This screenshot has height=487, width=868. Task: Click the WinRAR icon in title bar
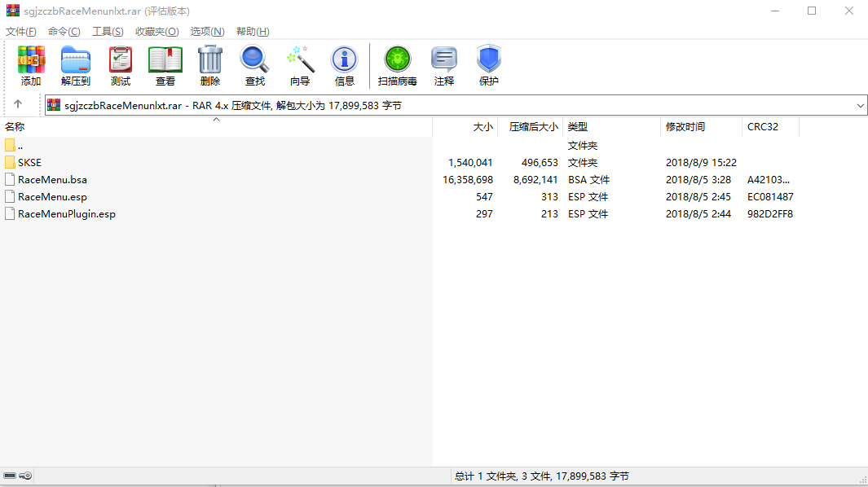point(13,11)
